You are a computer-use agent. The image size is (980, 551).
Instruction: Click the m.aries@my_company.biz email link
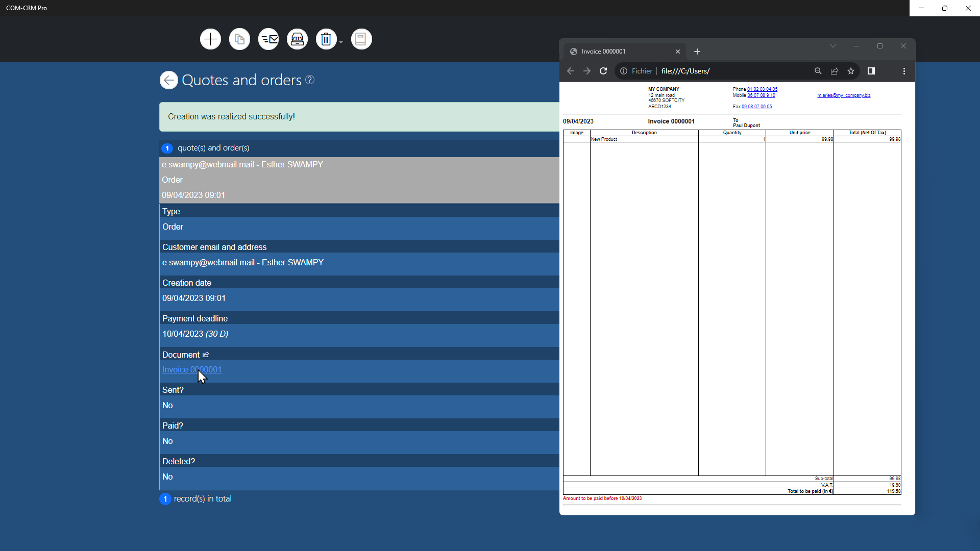pyautogui.click(x=844, y=95)
